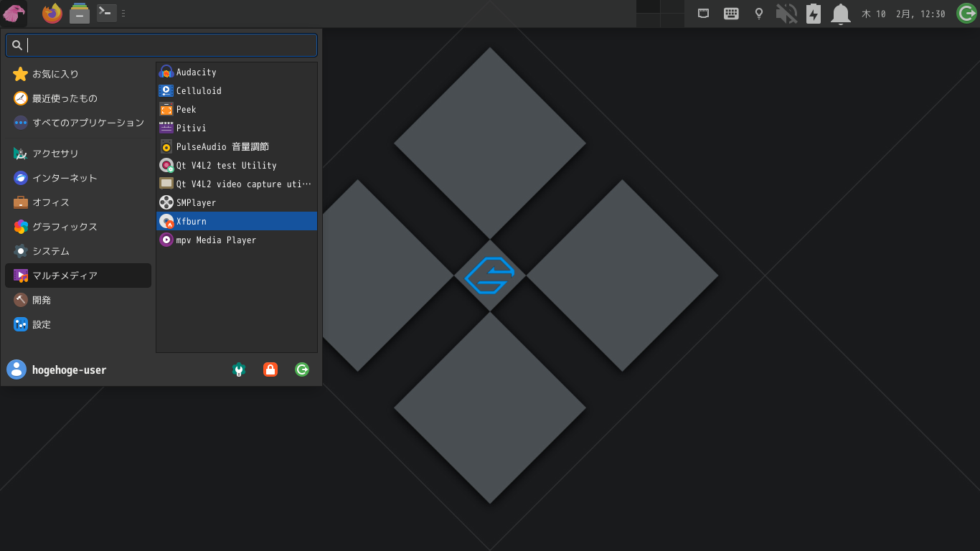980x551 pixels.
Task: Open Qt V4L2 video capture utility
Action: (x=237, y=184)
